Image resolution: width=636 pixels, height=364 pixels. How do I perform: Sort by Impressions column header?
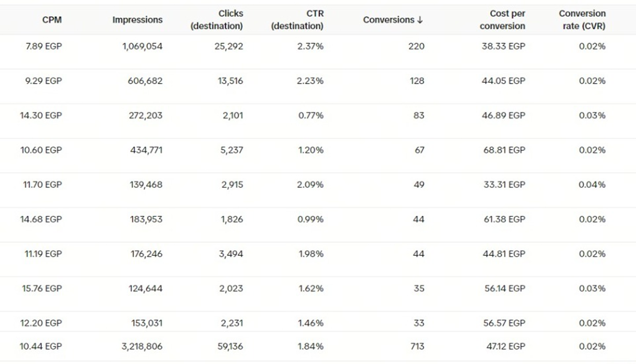137,20
